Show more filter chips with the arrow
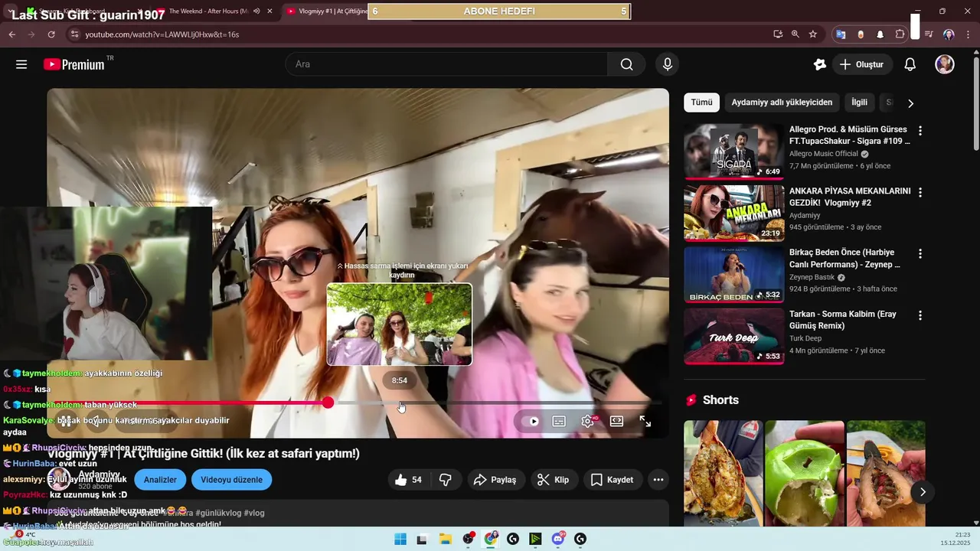Viewport: 980px width, 551px height. (910, 103)
